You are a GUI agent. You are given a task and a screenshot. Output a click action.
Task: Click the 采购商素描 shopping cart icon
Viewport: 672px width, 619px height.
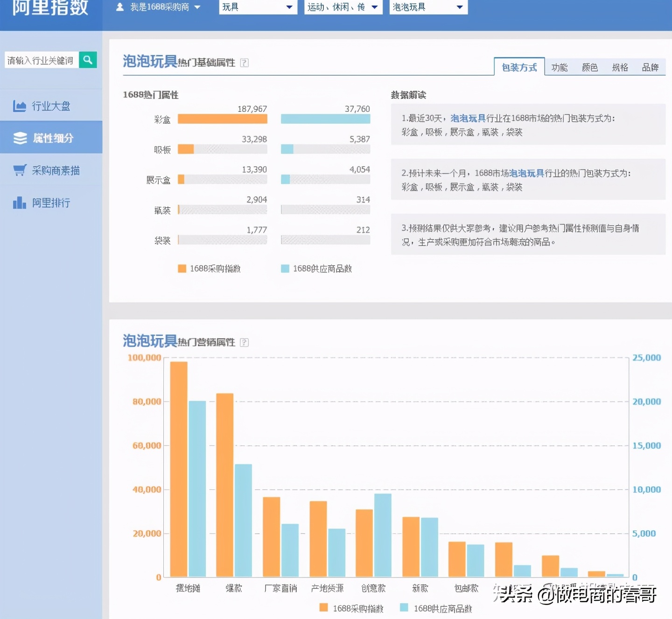20,170
